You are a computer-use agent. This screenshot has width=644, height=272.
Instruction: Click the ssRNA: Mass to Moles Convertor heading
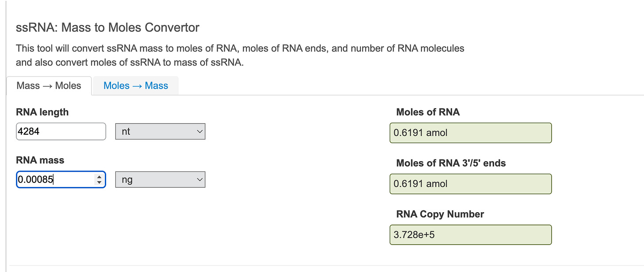(x=107, y=28)
